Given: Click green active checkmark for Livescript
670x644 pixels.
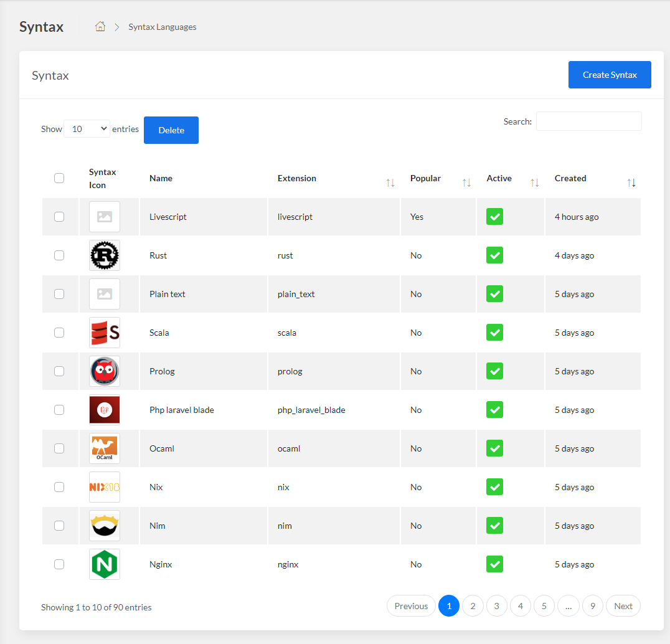Looking at the screenshot, I should pos(495,217).
